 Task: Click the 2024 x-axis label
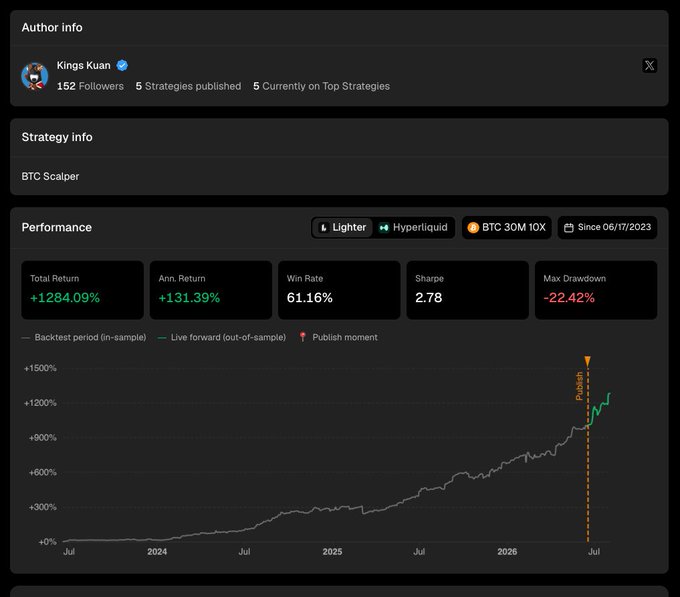pyautogui.click(x=157, y=551)
